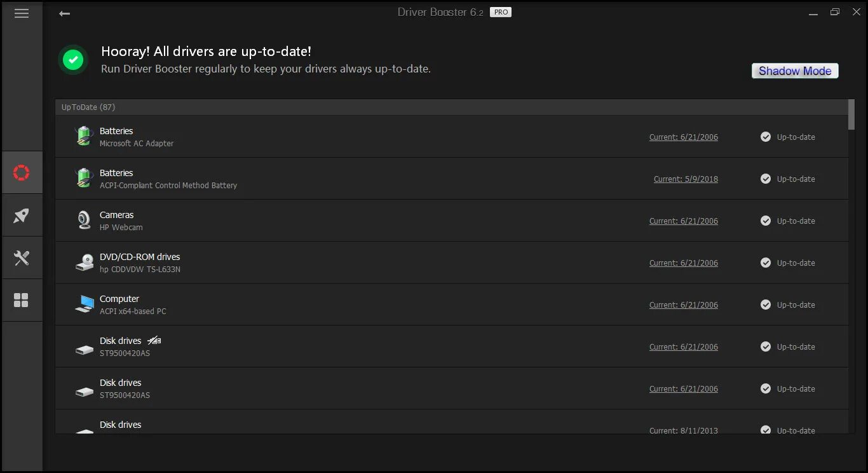Click the Shadow Mode button
This screenshot has height=473, width=868.
click(x=795, y=71)
